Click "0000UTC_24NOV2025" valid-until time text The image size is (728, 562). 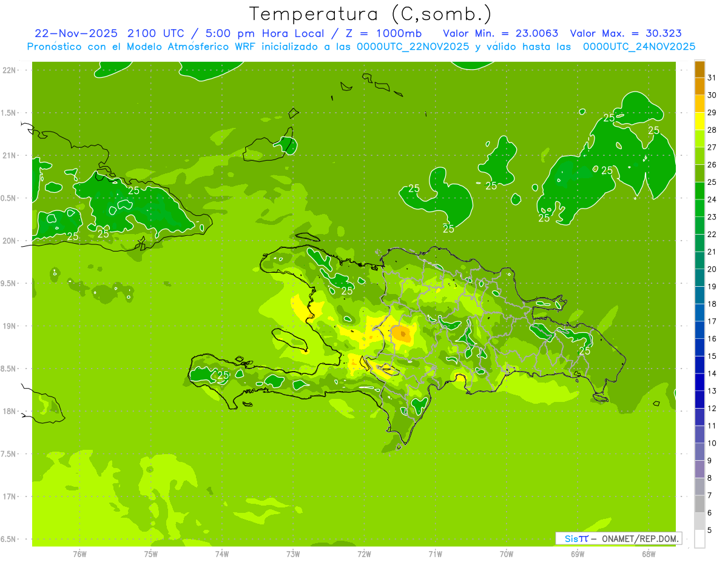click(639, 47)
